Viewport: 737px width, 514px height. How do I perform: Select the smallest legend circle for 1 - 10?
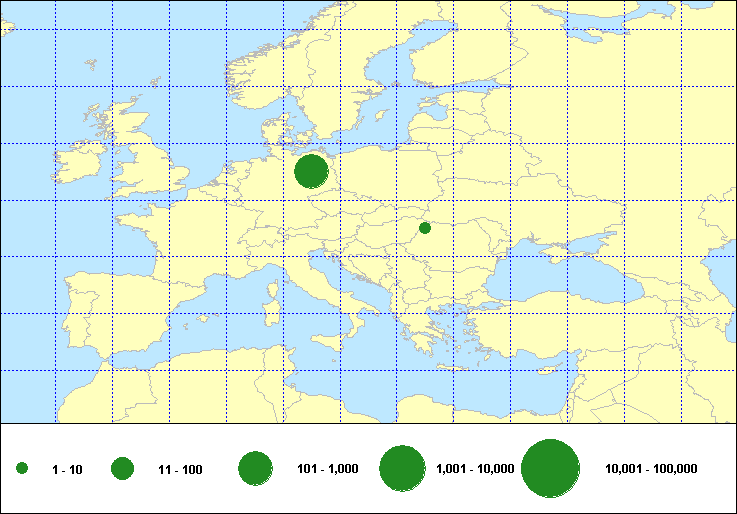pyautogui.click(x=22, y=469)
